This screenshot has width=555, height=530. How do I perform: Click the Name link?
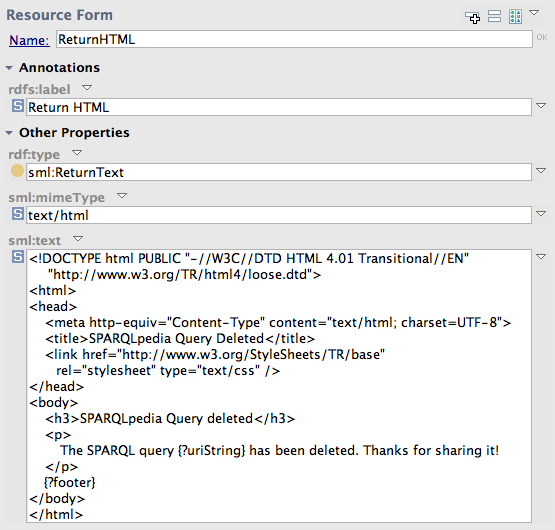[x=29, y=40]
